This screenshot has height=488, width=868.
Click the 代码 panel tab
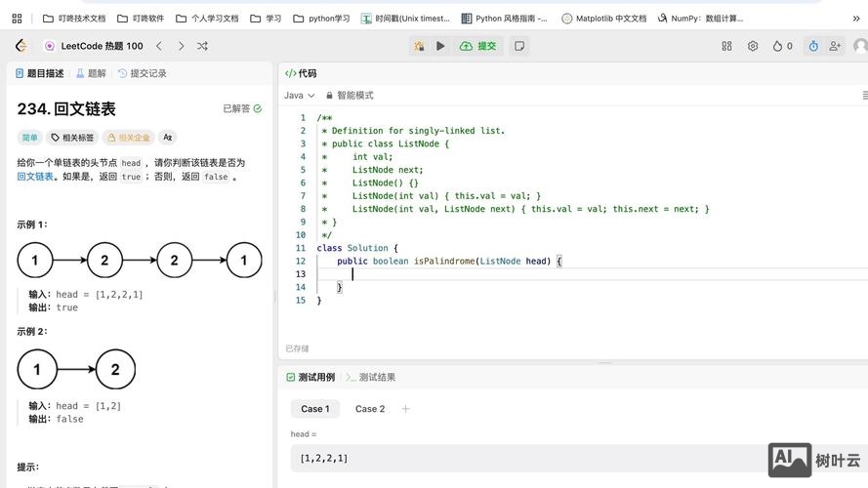tap(301, 73)
